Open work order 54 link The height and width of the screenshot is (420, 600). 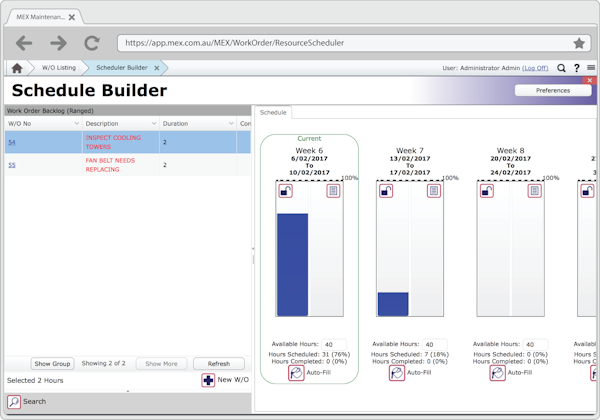12,142
